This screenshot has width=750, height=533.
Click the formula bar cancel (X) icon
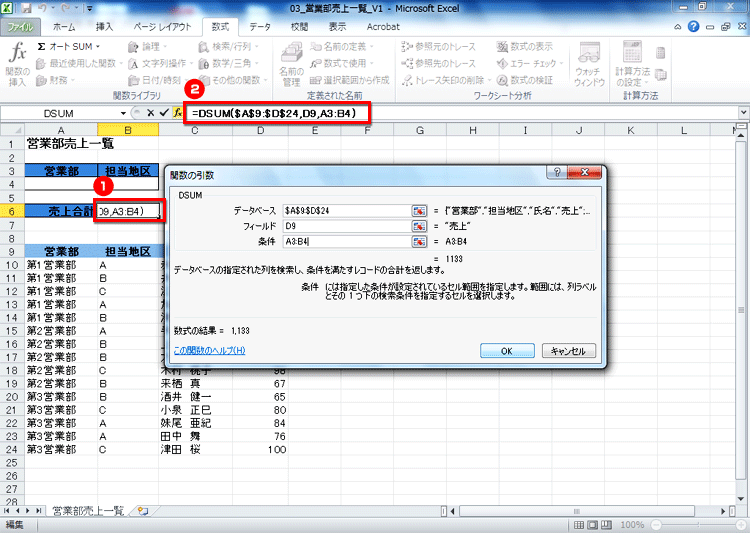coord(150,113)
